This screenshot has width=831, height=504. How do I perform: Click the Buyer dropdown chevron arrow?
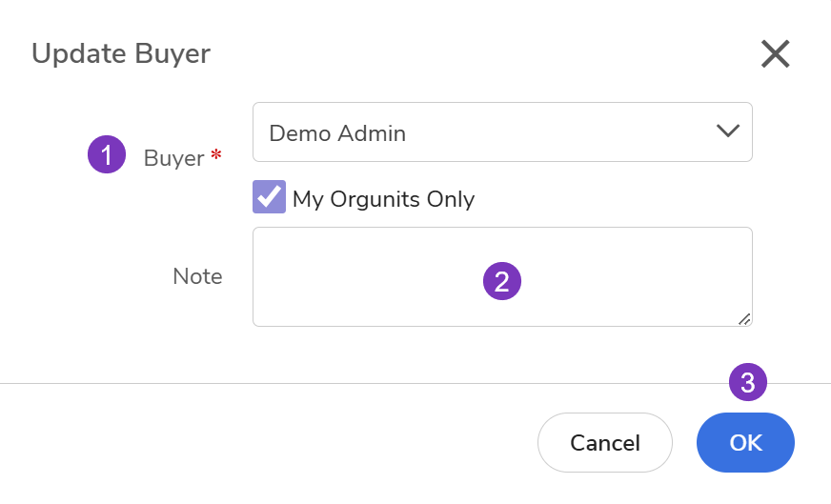coord(727,131)
